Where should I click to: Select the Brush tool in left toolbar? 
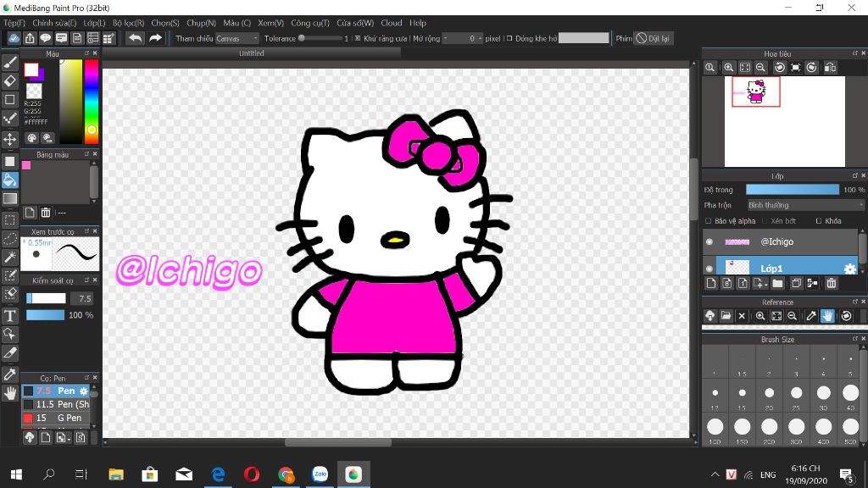10,62
